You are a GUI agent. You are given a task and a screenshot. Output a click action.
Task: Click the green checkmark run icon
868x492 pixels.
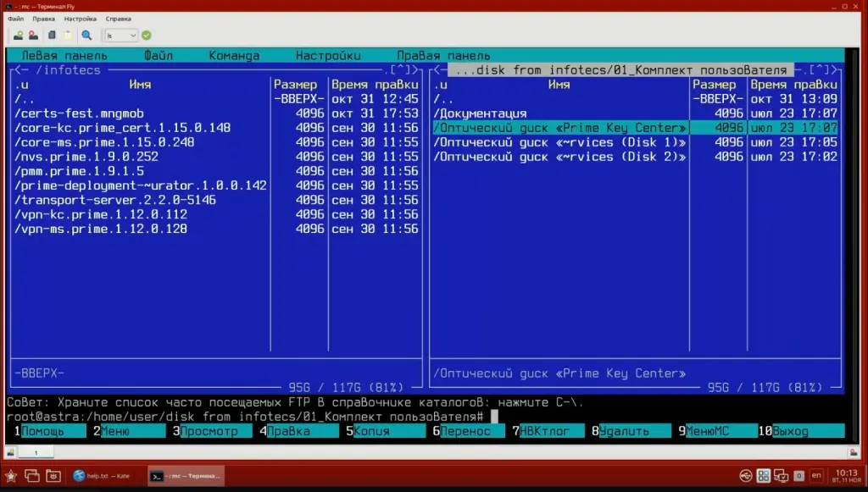pos(147,36)
